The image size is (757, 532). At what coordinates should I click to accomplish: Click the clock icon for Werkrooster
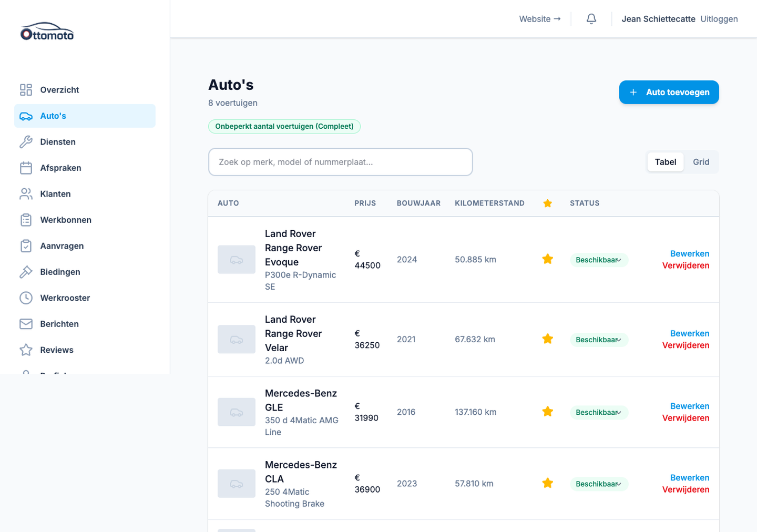pyautogui.click(x=26, y=298)
